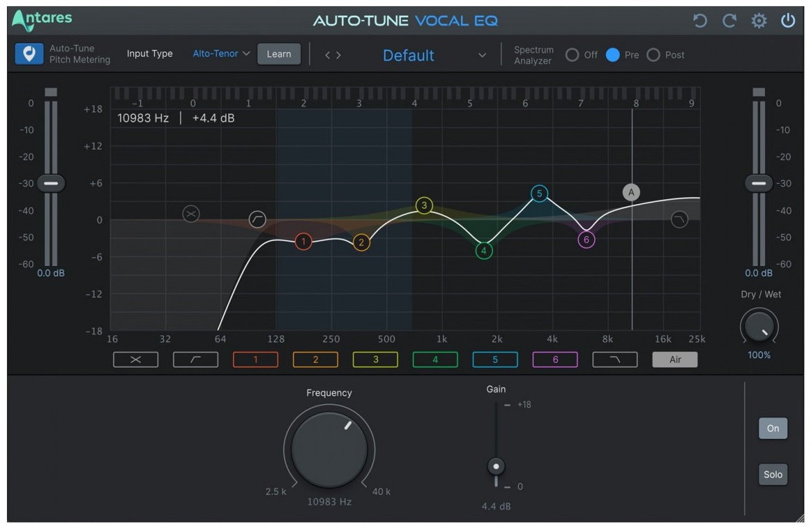812x528 pixels.
Task: Select band 4 node on EQ curve
Action: (484, 251)
